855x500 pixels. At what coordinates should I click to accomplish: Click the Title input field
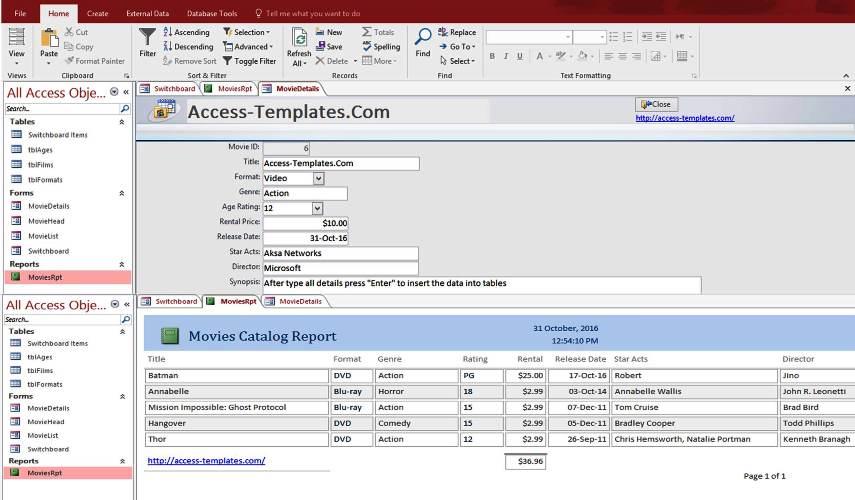point(341,164)
